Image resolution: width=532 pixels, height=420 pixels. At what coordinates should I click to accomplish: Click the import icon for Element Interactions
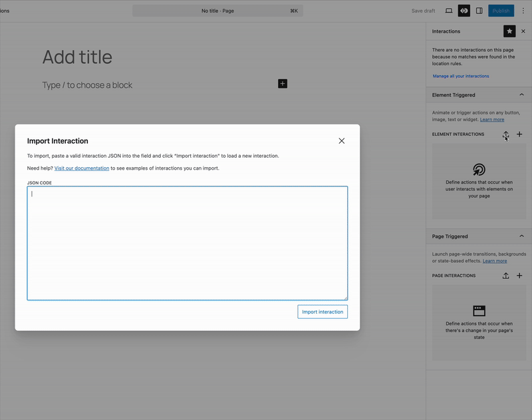coord(505,134)
